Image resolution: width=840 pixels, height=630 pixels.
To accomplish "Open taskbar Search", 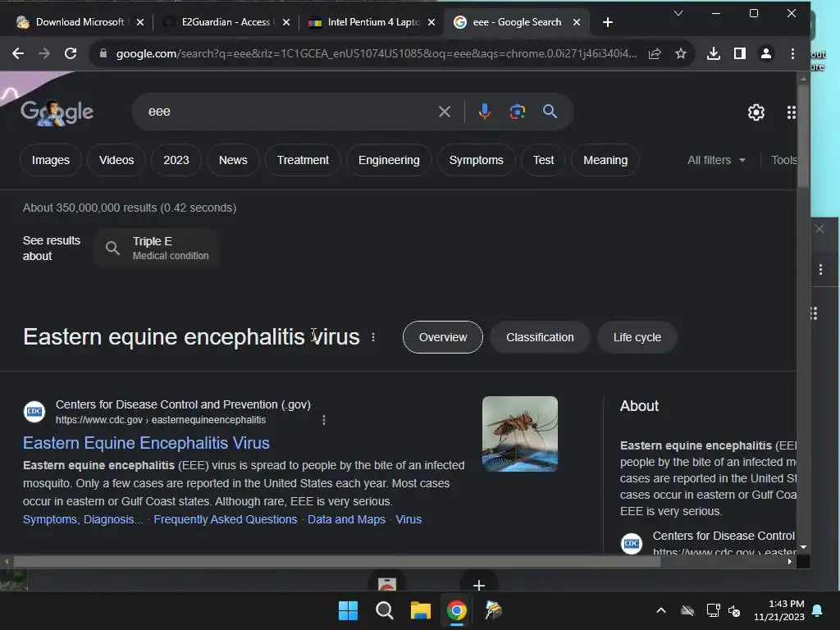I will click(x=384, y=610).
